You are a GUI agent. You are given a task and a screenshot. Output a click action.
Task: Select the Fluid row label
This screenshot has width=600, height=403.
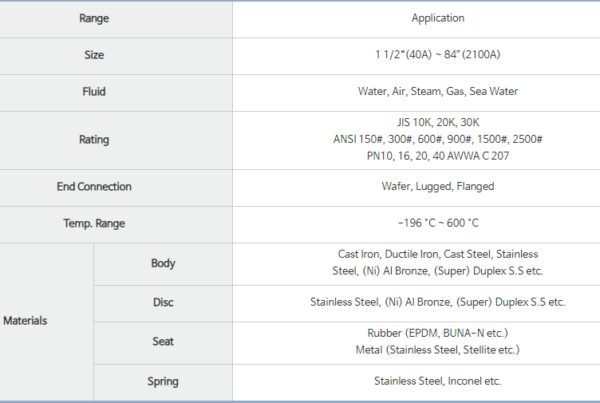pyautogui.click(x=94, y=92)
